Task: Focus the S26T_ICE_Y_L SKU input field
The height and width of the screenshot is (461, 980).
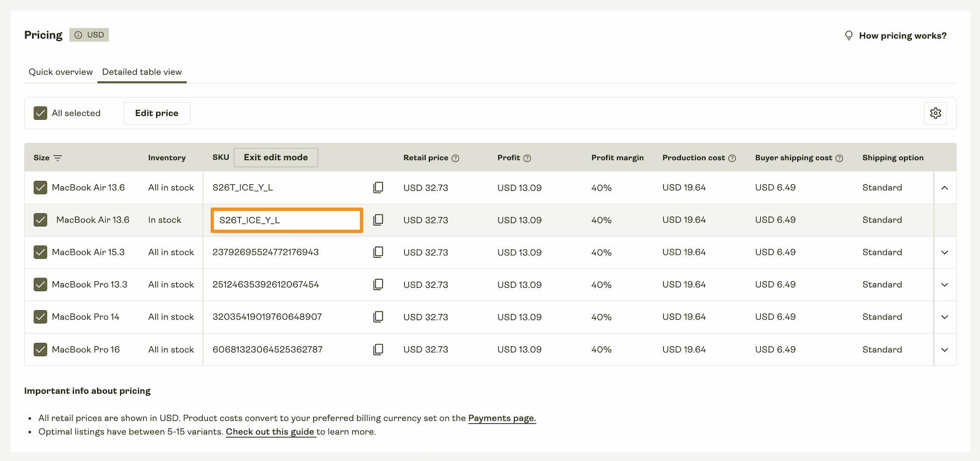Action: pos(287,220)
